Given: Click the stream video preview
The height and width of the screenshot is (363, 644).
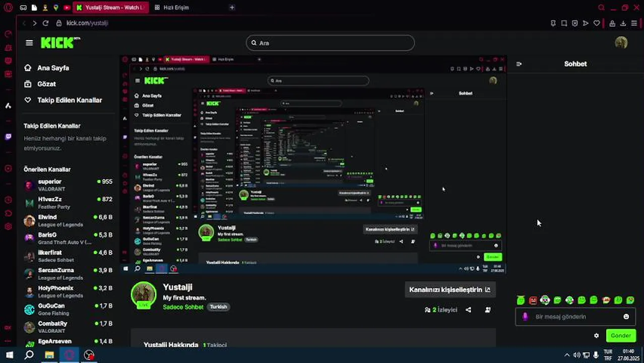Looking at the screenshot, I should pos(313,164).
